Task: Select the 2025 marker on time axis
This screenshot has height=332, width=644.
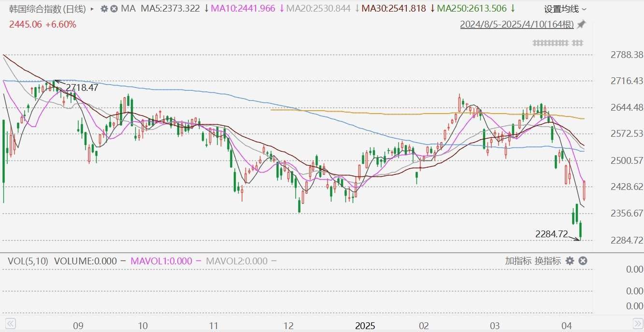Action: [x=364, y=325]
